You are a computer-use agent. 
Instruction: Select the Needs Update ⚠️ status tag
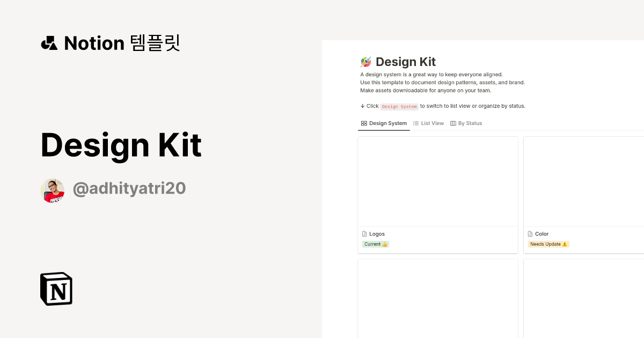(548, 244)
